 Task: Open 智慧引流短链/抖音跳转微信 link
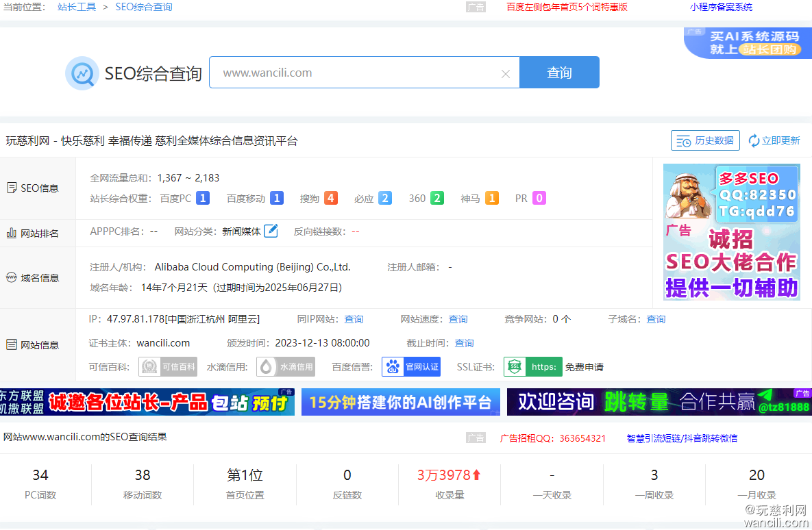click(682, 438)
